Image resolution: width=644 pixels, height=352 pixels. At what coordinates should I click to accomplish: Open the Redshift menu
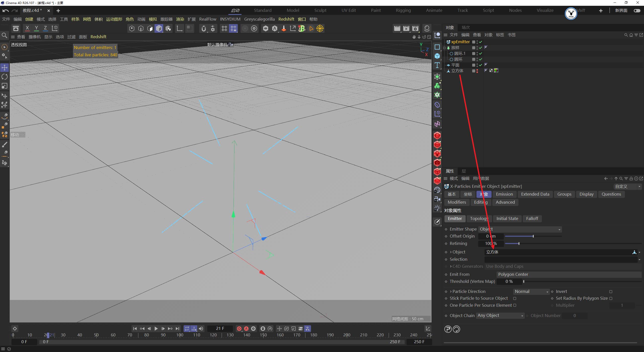(286, 19)
